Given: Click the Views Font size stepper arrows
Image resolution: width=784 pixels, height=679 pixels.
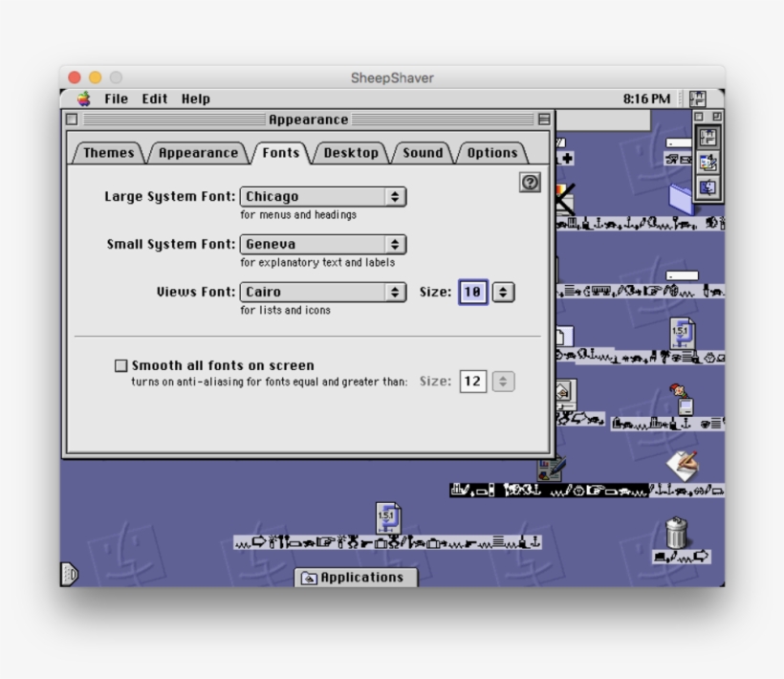Looking at the screenshot, I should 503,292.
